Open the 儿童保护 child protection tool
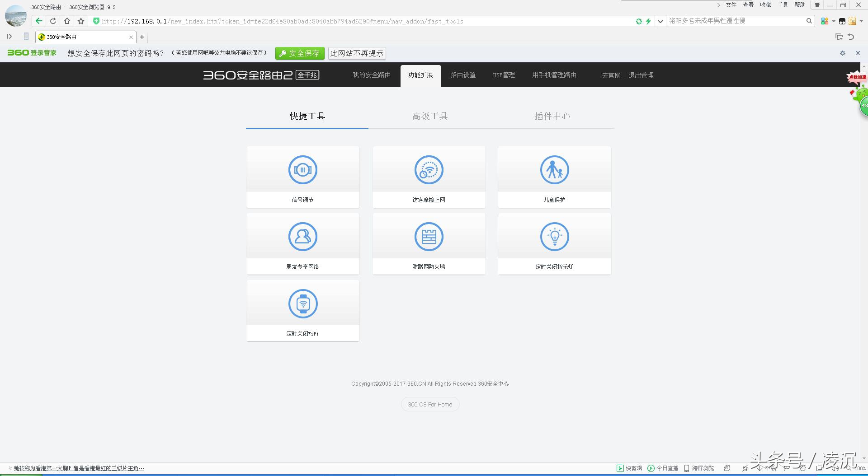This screenshot has width=868, height=476. (x=554, y=177)
